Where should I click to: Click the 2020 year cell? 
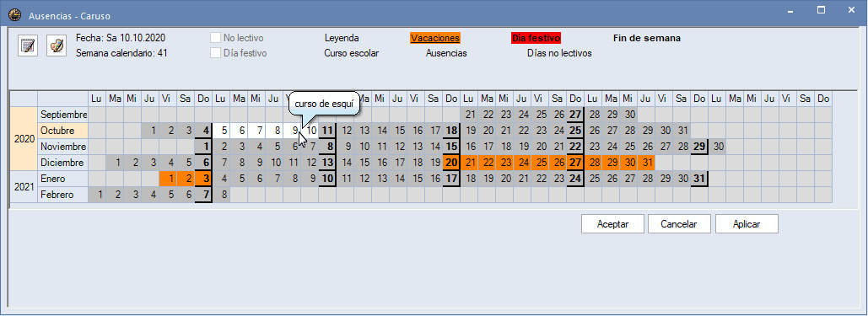coord(24,139)
